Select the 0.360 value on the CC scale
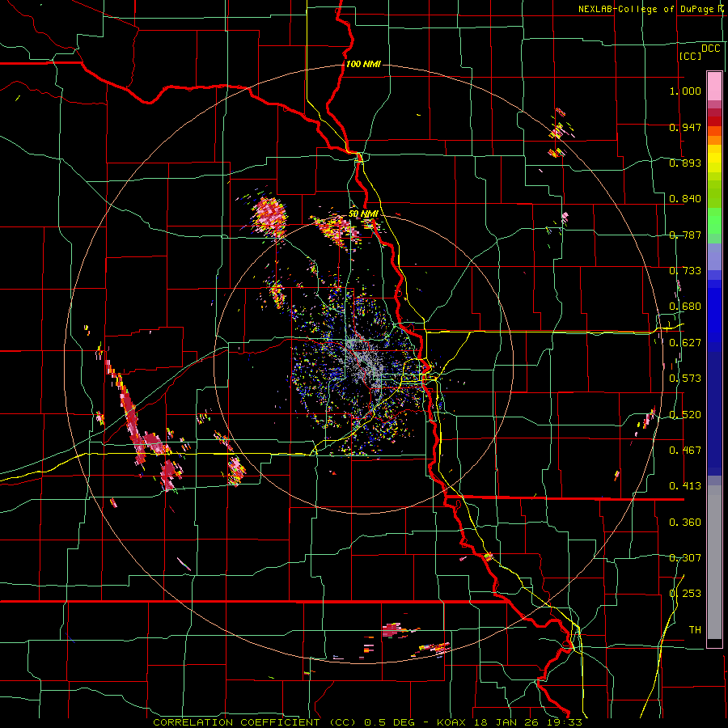728x728 pixels. 685,523
